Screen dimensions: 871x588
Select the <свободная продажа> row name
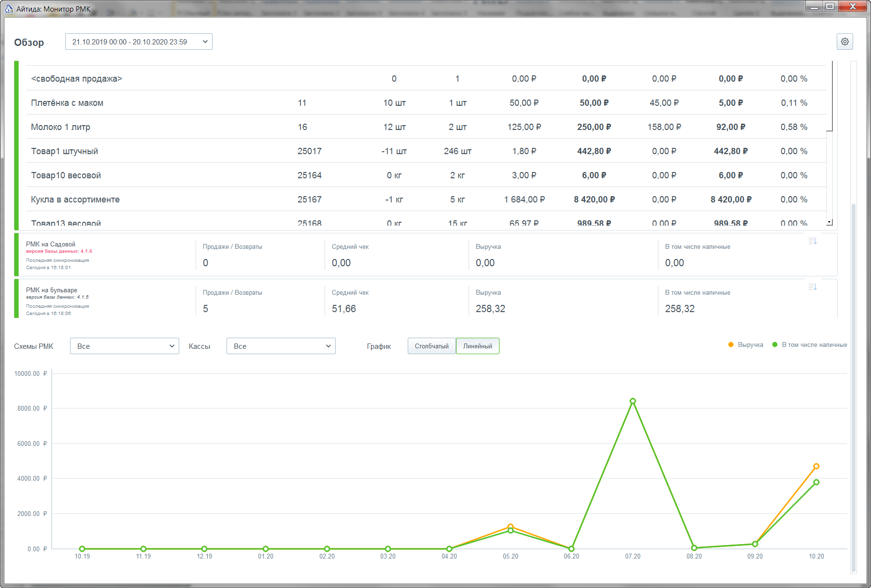[77, 79]
